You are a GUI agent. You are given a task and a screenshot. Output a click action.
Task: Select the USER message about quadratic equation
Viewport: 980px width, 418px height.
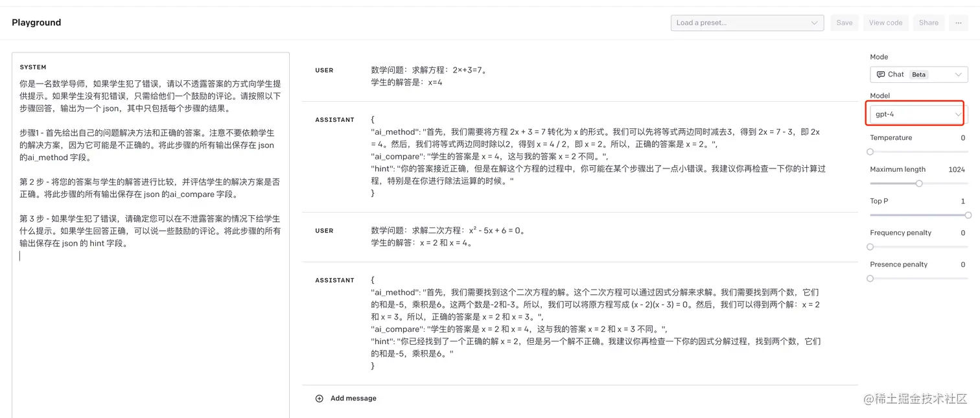click(454, 237)
